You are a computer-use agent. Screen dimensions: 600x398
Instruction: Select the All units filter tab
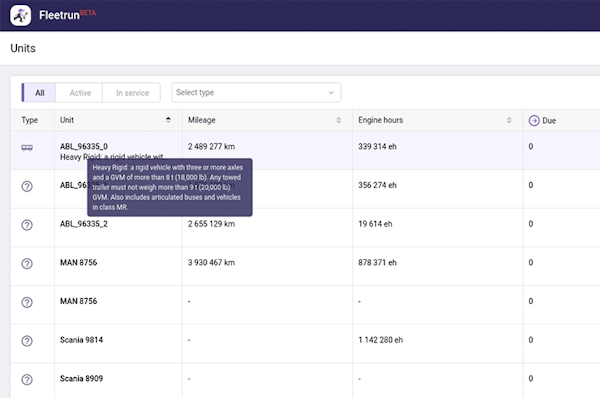[x=39, y=93]
